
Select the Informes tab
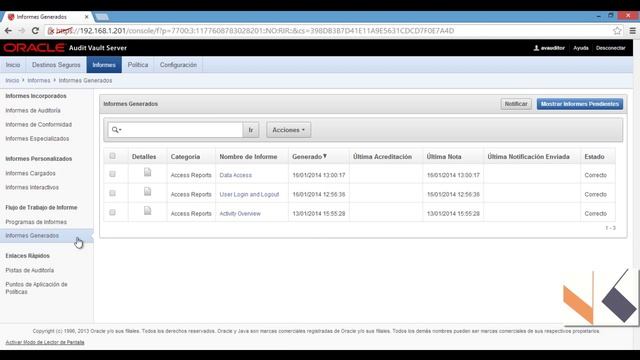coord(104,65)
